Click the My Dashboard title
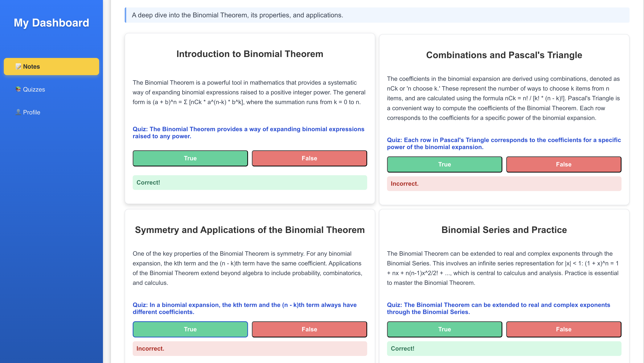The width and height of the screenshot is (644, 363). click(x=51, y=23)
